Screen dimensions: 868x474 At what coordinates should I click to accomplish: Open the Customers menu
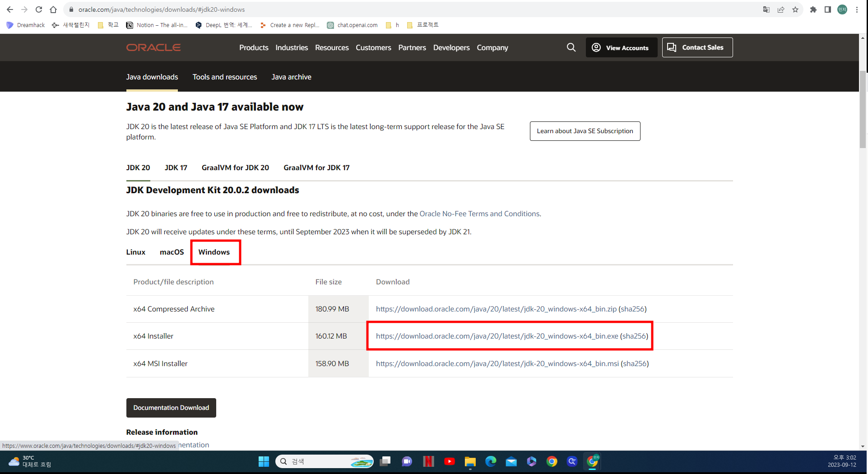[373, 47]
